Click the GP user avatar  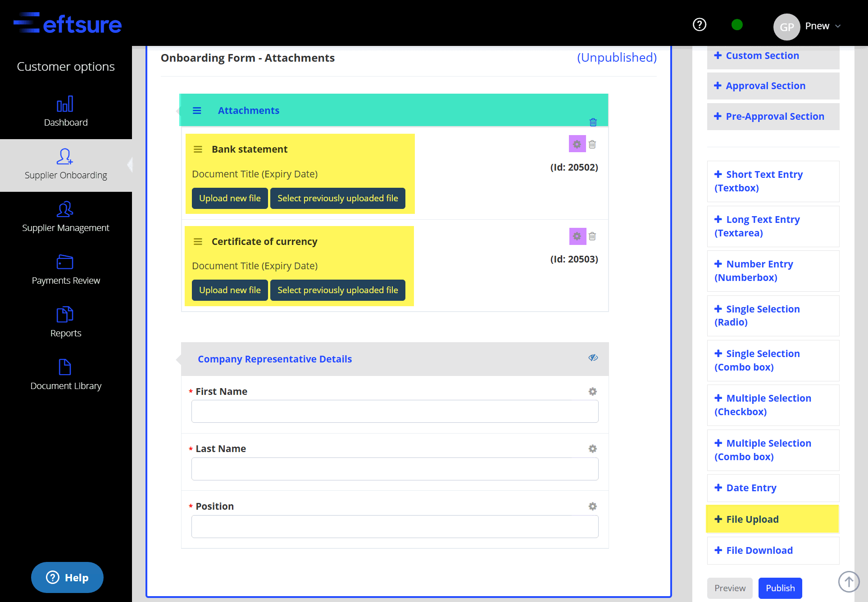786,27
